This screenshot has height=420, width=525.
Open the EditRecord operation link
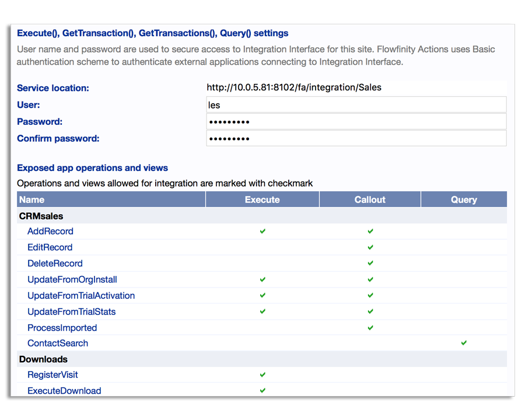[50, 247]
